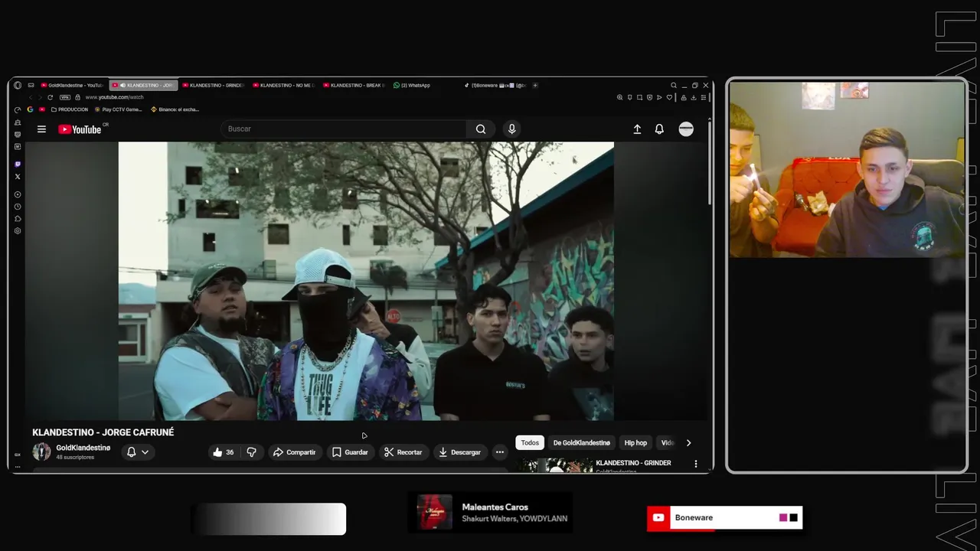Toggle the ad blocker shield icon
The width and height of the screenshot is (980, 551).
[650, 97]
